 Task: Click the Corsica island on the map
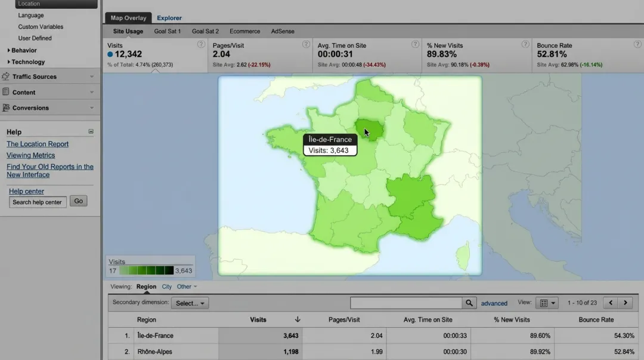click(x=463, y=256)
